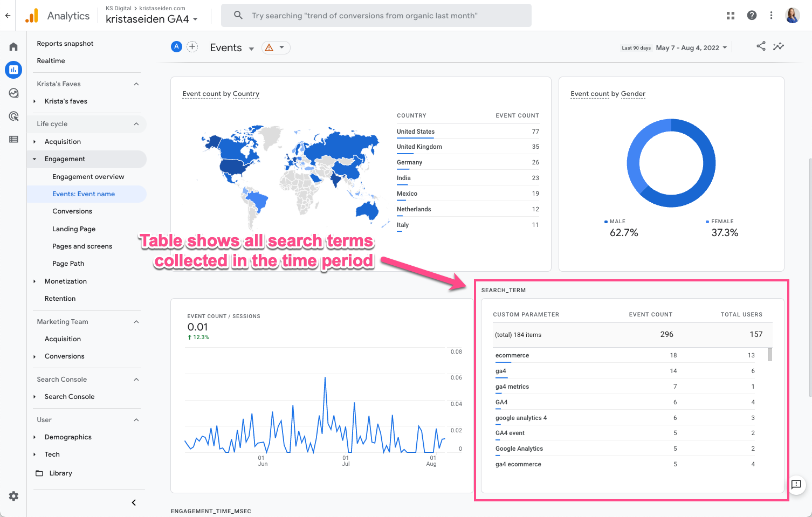Open the Advertising icon in left rail

tap(13, 116)
